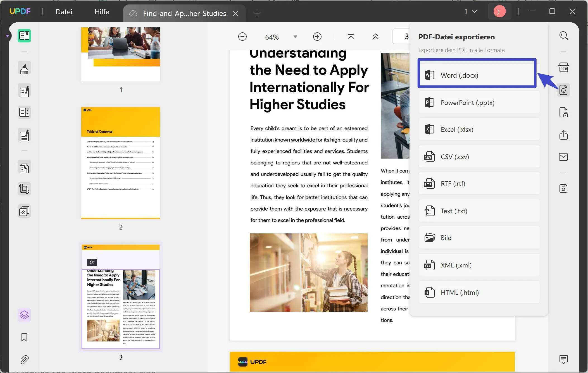Click the OCR tool icon
The width and height of the screenshot is (588, 373).
pos(564,68)
